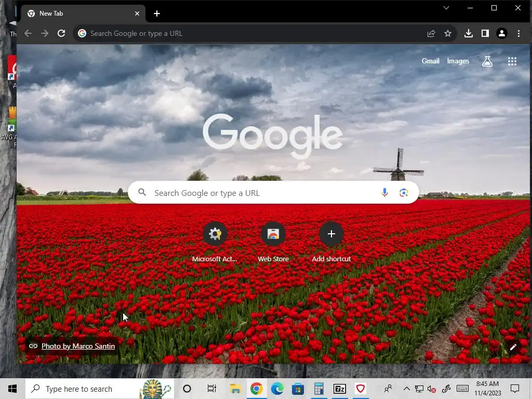Open the notifications action center
Viewport: 532px width, 399px height.
click(515, 389)
